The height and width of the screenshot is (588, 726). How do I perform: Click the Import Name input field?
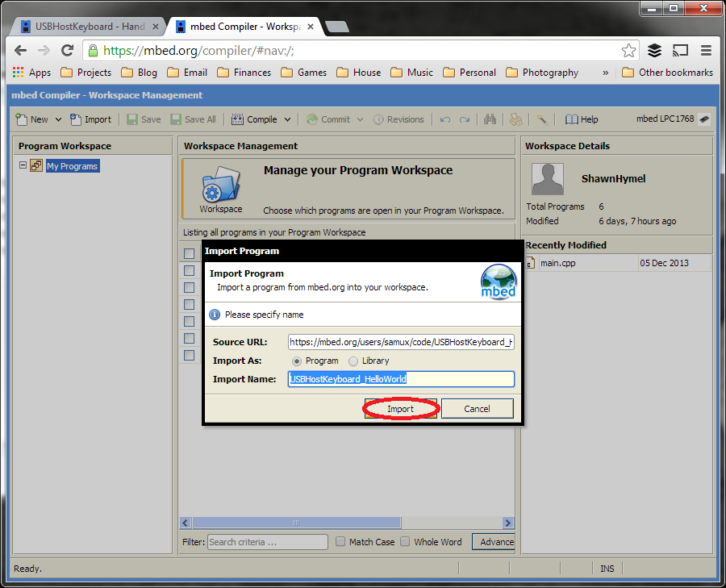pos(401,379)
